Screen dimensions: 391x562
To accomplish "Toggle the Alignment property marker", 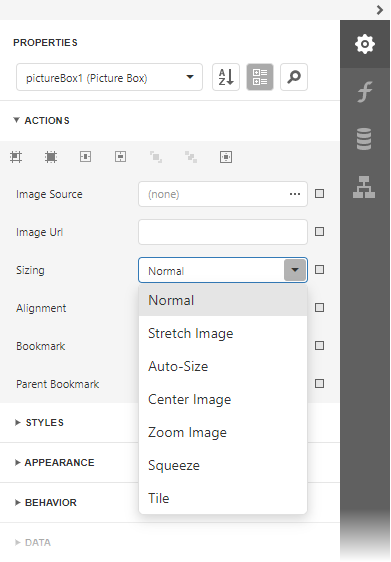I will pyautogui.click(x=319, y=308).
